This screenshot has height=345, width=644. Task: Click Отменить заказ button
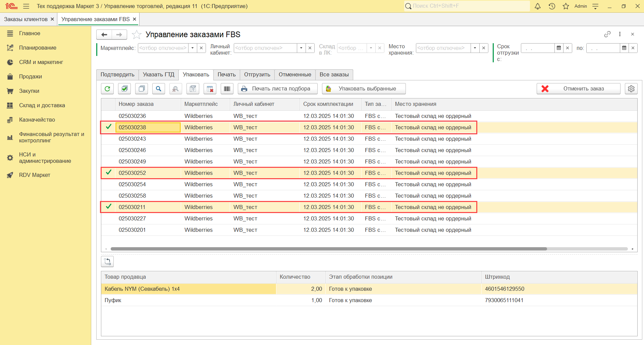click(x=579, y=89)
